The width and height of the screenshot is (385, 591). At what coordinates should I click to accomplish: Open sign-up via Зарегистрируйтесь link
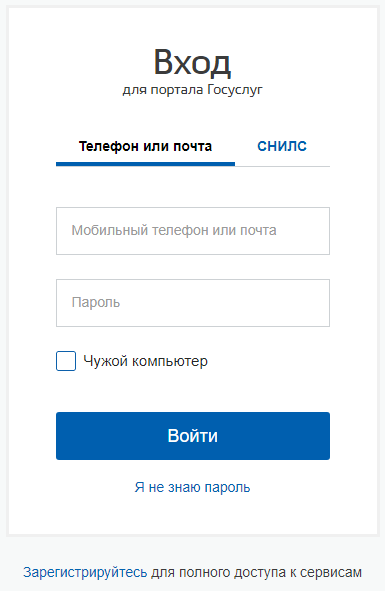[x=85, y=573]
